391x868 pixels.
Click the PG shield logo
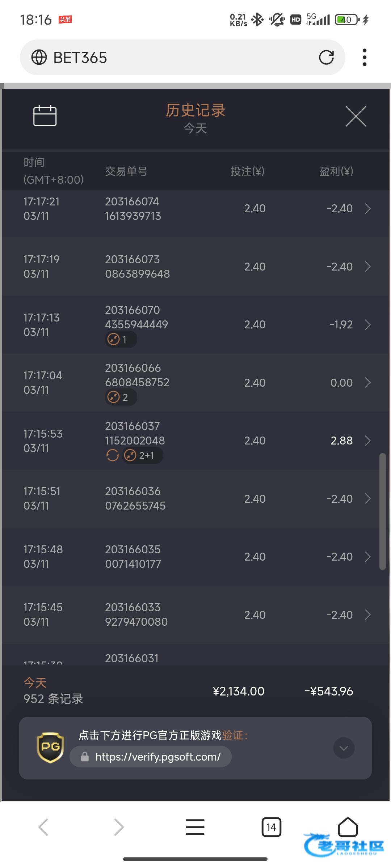[50, 748]
